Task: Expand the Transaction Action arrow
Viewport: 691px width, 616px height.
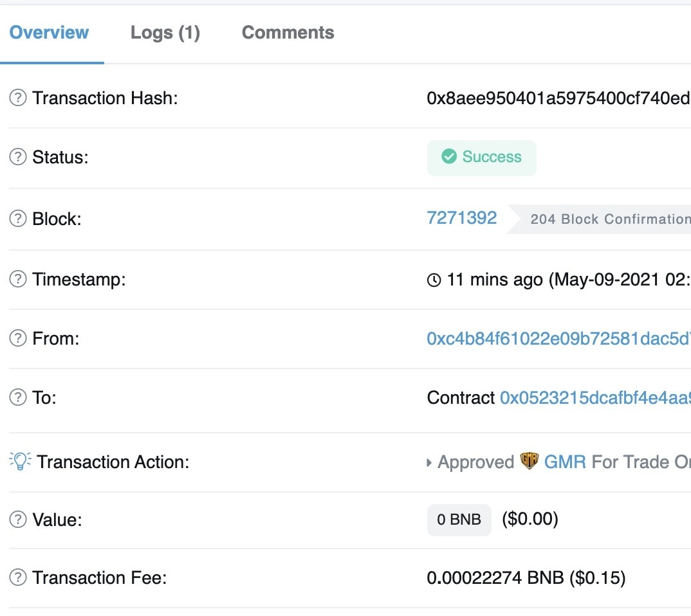Action: [429, 462]
